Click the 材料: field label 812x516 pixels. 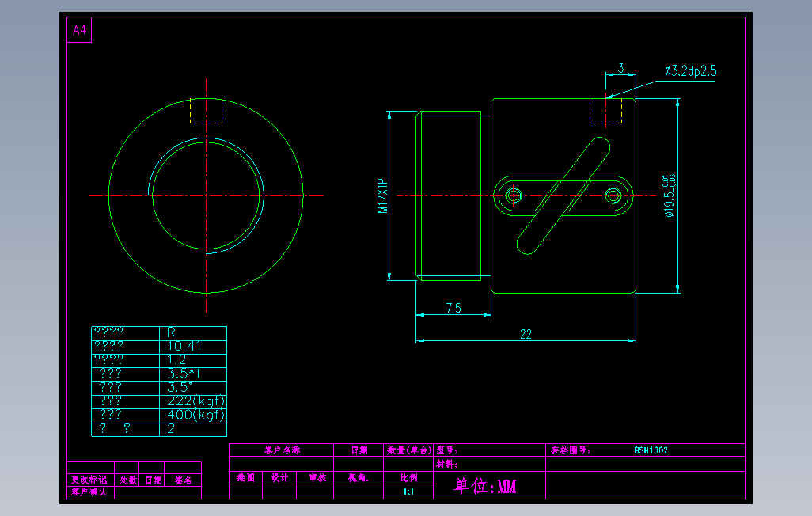[x=446, y=465]
